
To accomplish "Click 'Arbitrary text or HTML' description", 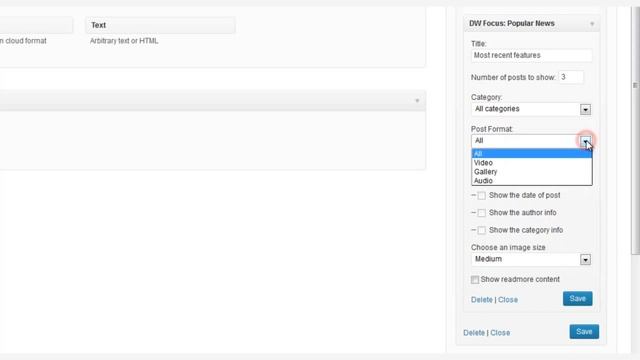I will coord(124,41).
